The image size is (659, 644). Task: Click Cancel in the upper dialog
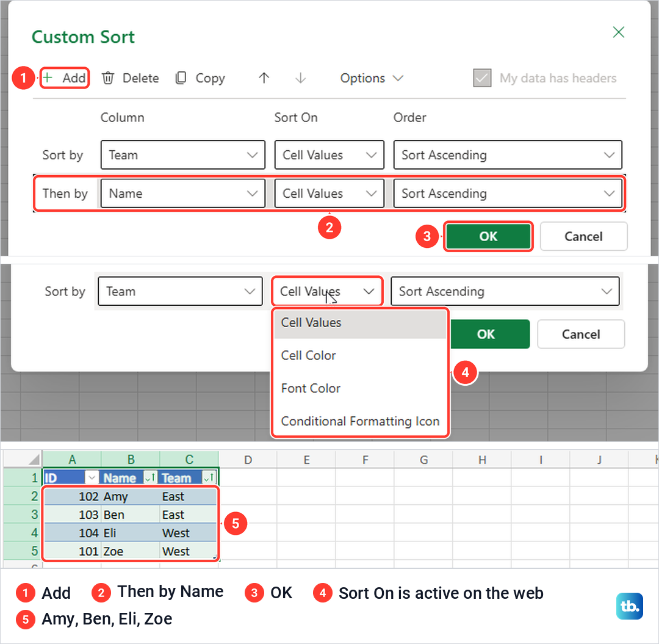coord(583,236)
